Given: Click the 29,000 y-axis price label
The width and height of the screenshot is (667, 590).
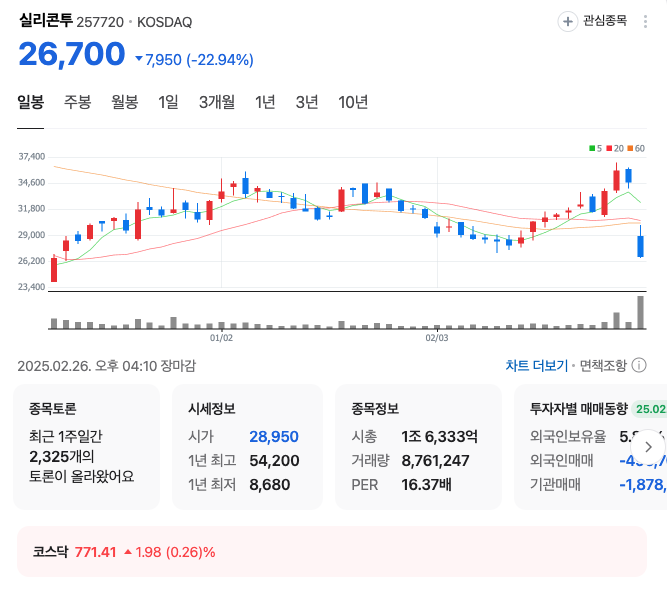Looking at the screenshot, I should pos(31,235).
